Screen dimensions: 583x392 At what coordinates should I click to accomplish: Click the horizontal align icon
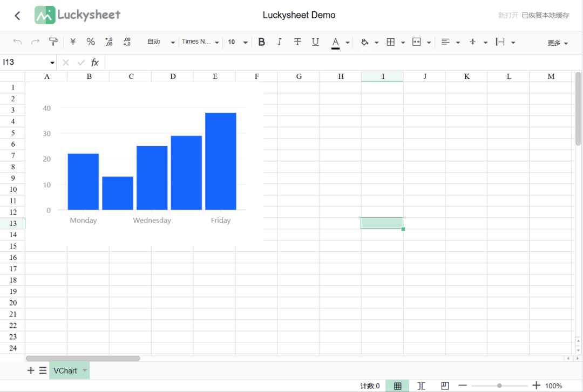coord(445,42)
